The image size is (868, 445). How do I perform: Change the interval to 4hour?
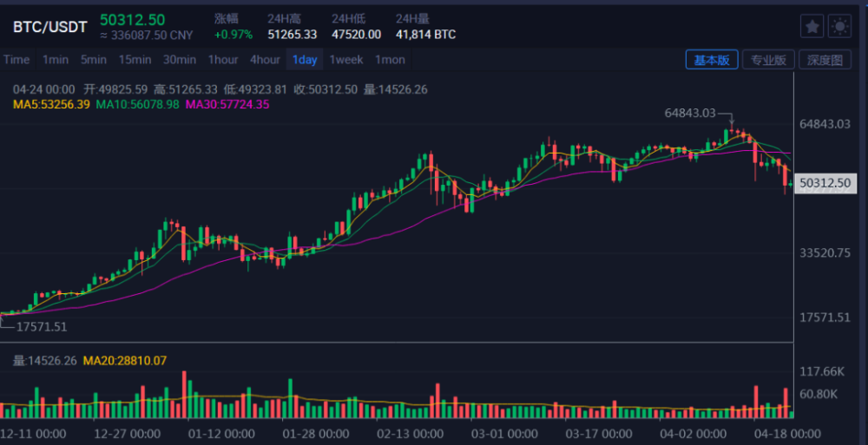[265, 60]
